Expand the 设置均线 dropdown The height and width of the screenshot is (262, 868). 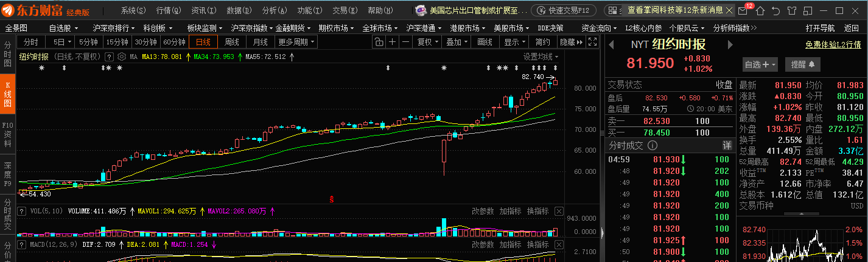click(x=541, y=57)
